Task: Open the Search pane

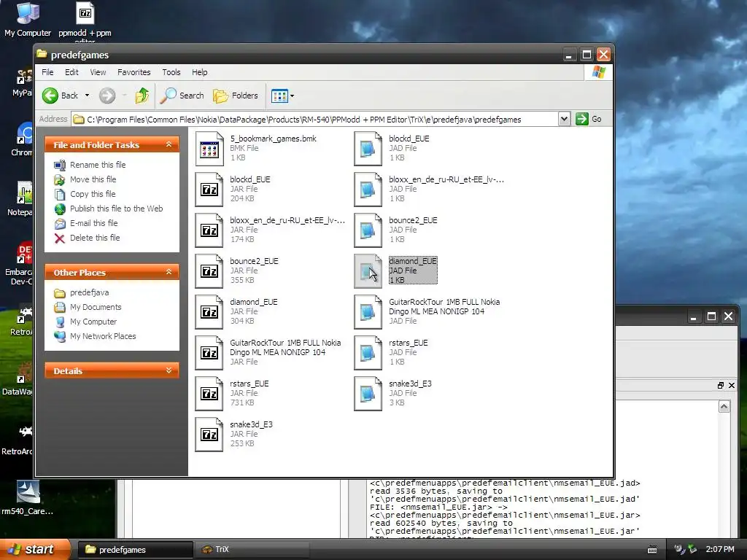Action: click(182, 96)
